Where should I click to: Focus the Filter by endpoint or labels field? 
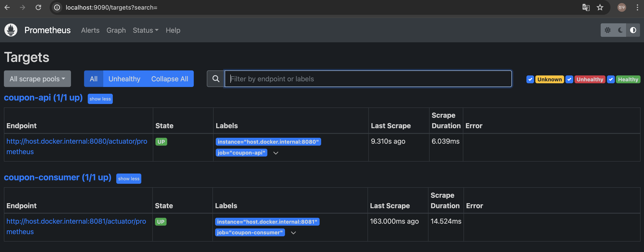click(x=368, y=79)
